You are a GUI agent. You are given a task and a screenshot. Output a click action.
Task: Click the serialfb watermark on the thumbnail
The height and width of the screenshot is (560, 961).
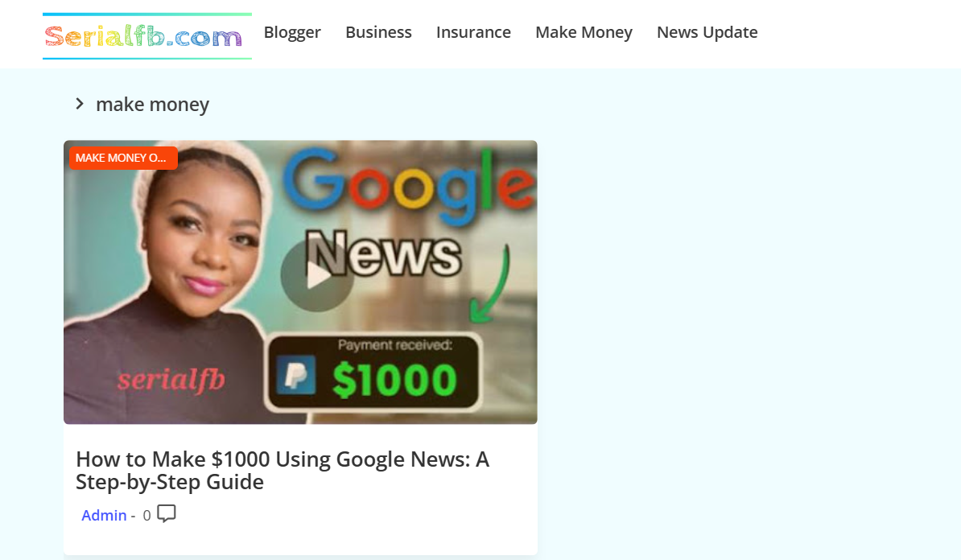(x=171, y=380)
